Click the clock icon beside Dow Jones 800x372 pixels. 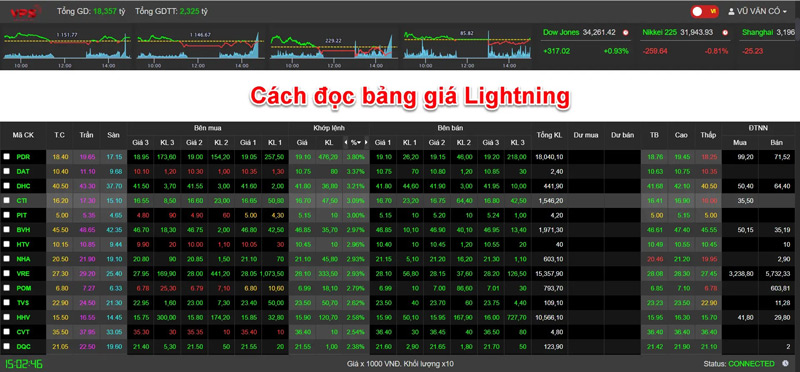[626, 33]
